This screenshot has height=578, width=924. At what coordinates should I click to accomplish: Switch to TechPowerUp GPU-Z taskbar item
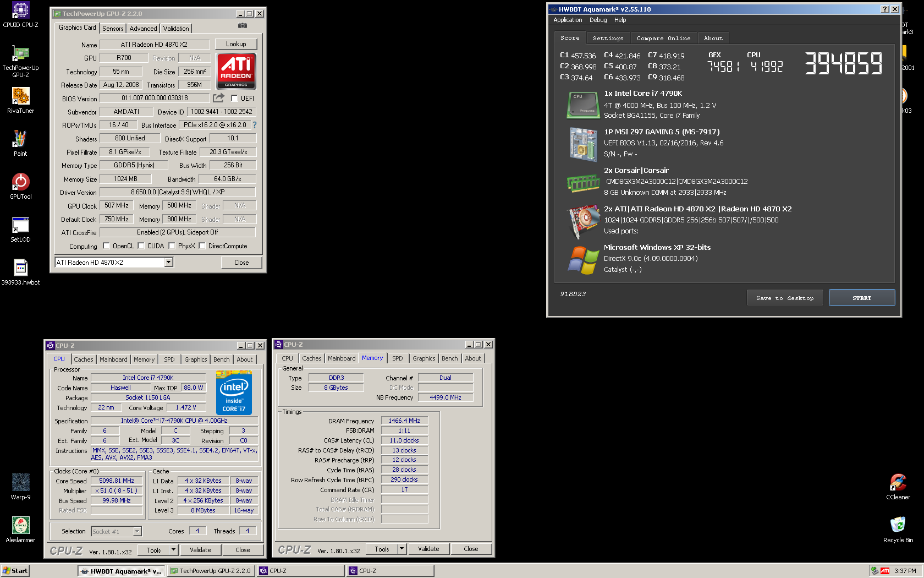click(211, 571)
